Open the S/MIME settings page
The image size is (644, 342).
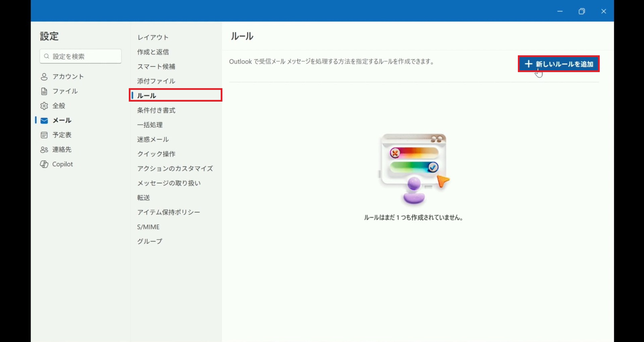tap(148, 227)
